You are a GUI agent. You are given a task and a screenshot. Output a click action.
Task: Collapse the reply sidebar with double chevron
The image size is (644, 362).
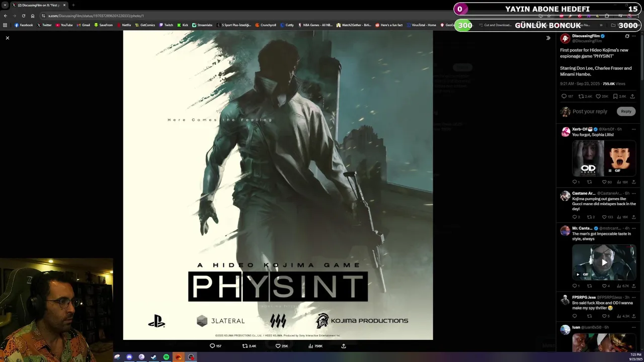point(548,38)
